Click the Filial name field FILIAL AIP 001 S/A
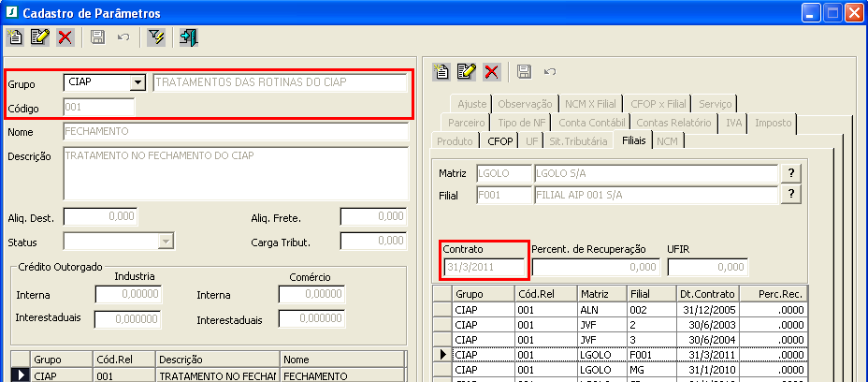The height and width of the screenshot is (382, 868). (x=656, y=194)
